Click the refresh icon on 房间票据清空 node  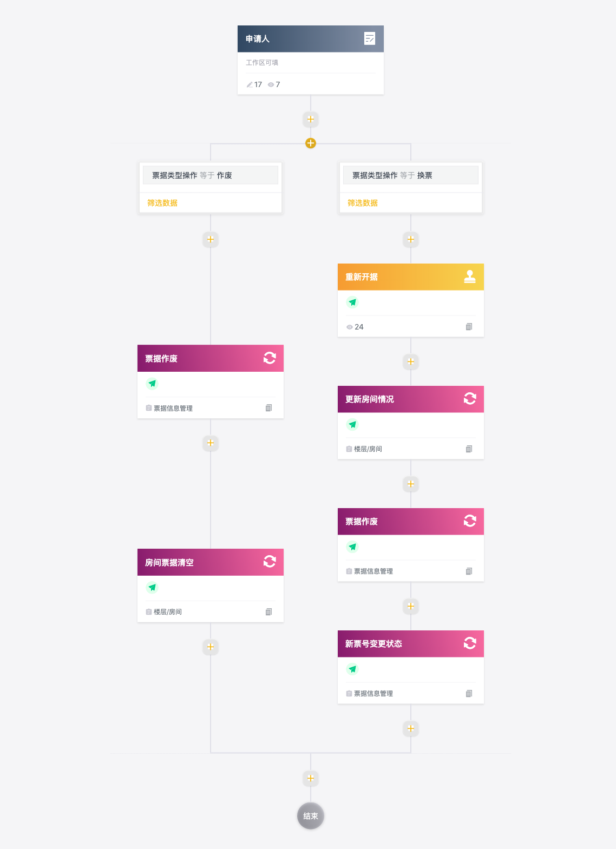point(270,562)
